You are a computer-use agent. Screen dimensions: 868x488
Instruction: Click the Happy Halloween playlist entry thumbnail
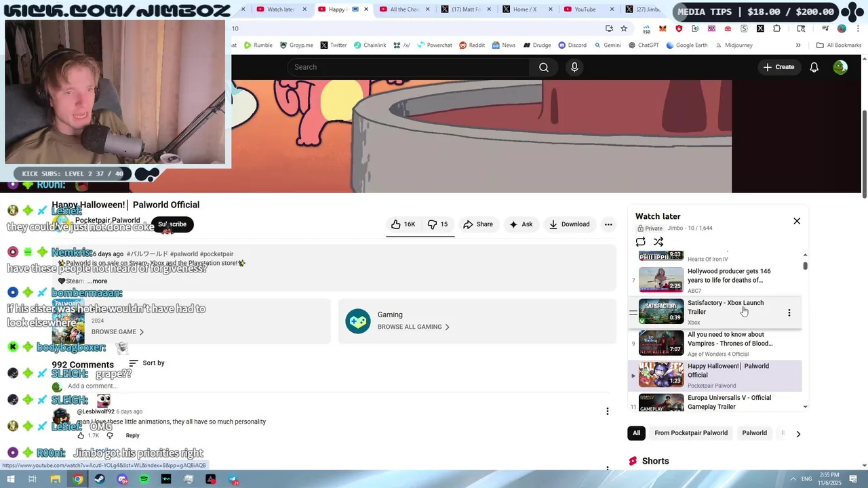coord(661,375)
